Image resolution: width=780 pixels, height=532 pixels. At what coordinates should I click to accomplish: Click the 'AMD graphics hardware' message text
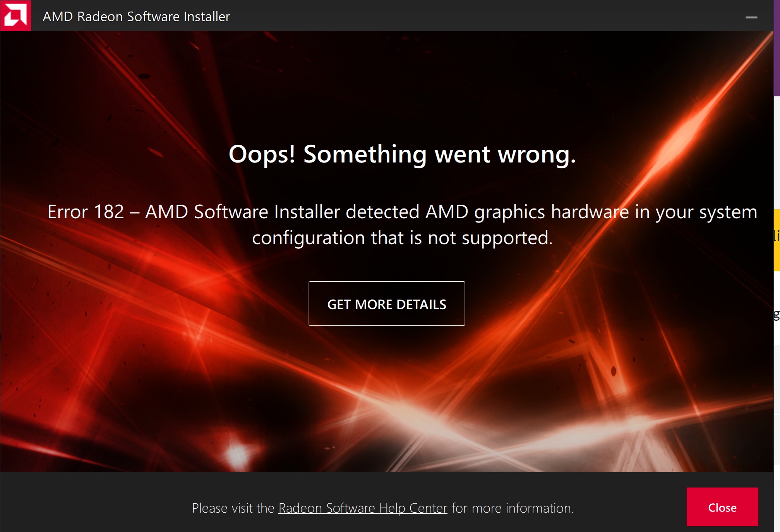[526, 212]
